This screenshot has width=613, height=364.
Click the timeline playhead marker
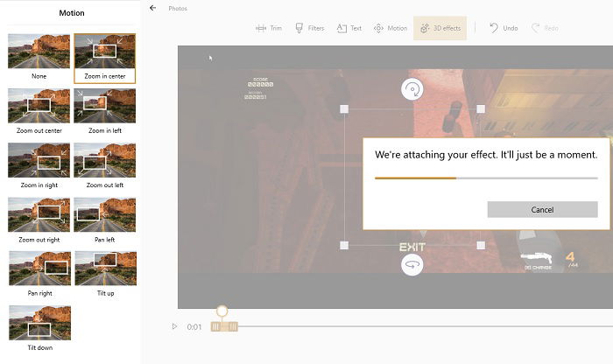click(222, 311)
